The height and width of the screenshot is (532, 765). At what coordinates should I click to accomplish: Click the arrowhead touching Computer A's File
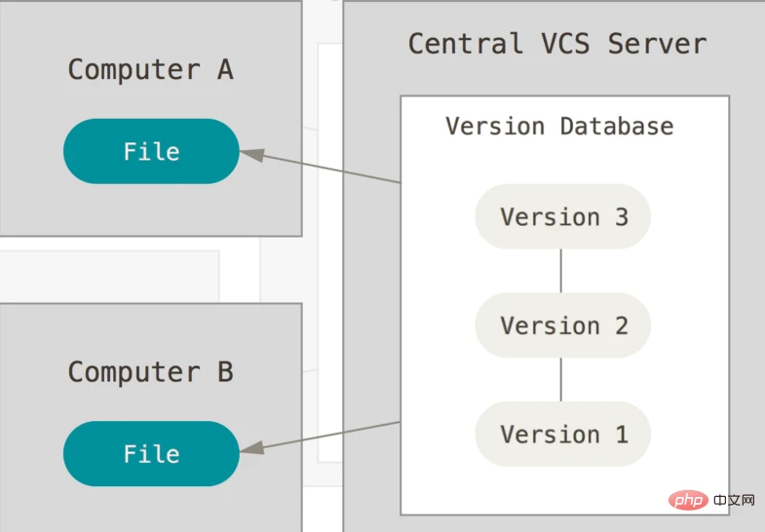coord(252,155)
